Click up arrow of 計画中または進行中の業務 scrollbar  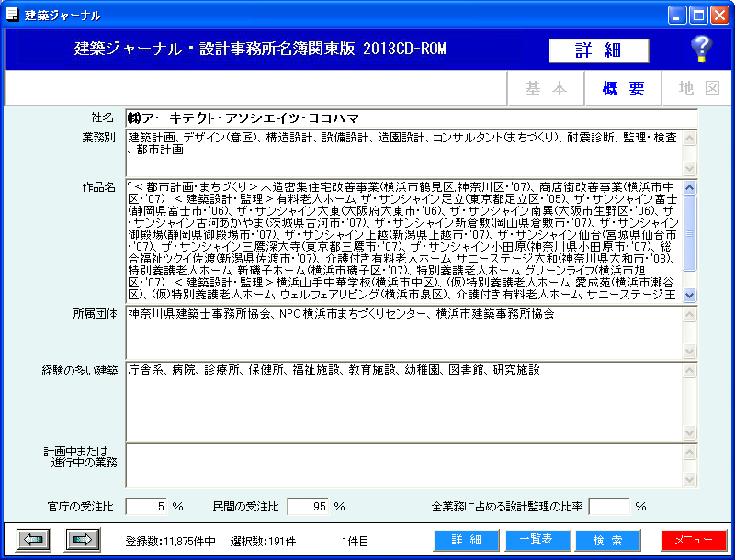pos(690,453)
